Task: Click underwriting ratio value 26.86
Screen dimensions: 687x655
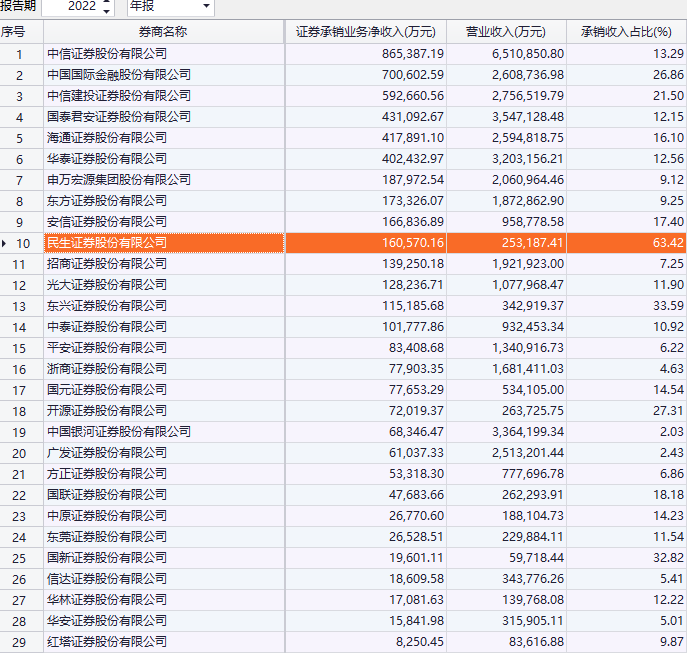Action: coord(668,75)
